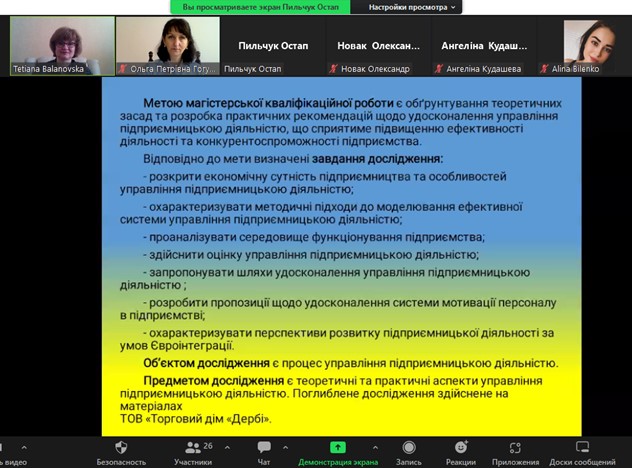Expand the Share Screen options arrow
Image resolution: width=632 pixels, height=468 pixels.
pyautogui.click(x=375, y=447)
